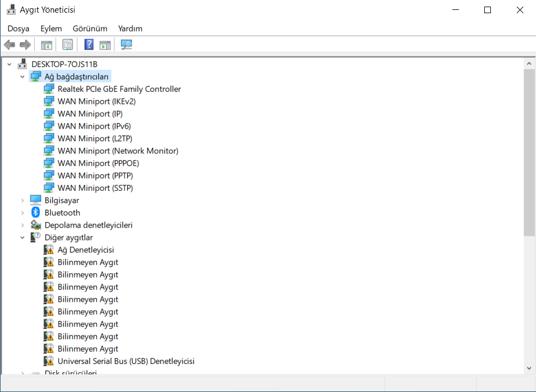Click the scrollbar down arrow
This screenshot has width=536, height=392.
click(529, 368)
